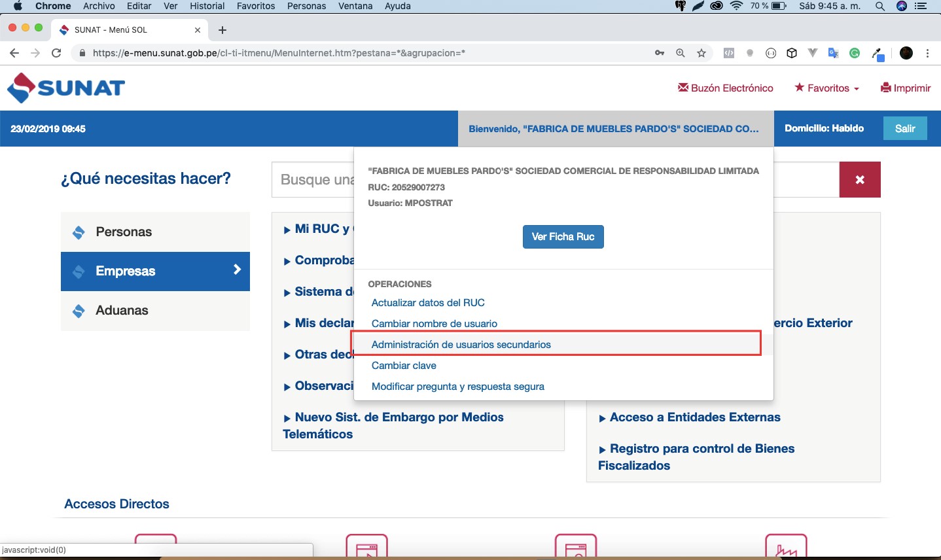Click the saved password key icon

tap(660, 54)
